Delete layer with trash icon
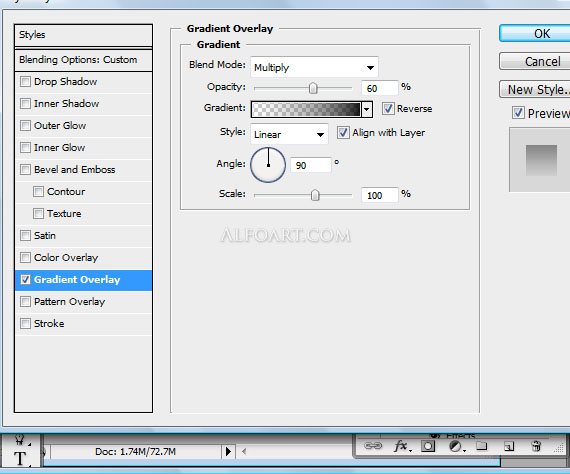This screenshot has height=474, width=570. pyautogui.click(x=536, y=446)
